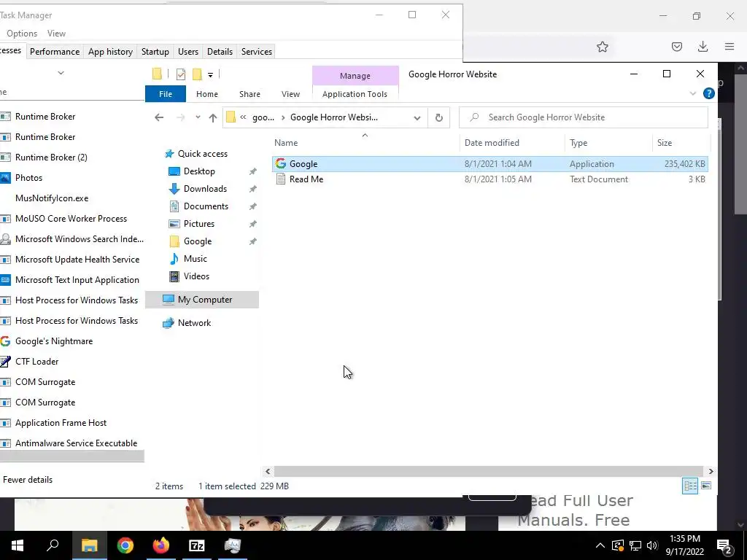Click the Firefox bookmark star icon
The image size is (747, 560).
point(602,47)
